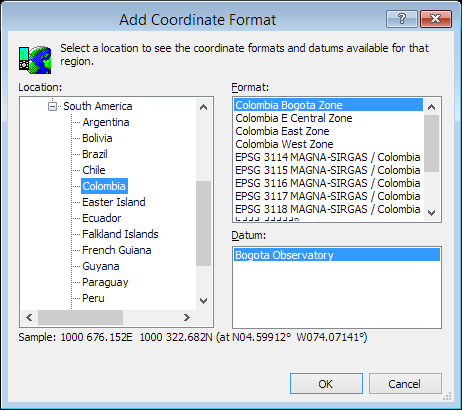The width and height of the screenshot is (462, 410).
Task: Click the Location tree scroll-down arrow
Action: (203, 301)
